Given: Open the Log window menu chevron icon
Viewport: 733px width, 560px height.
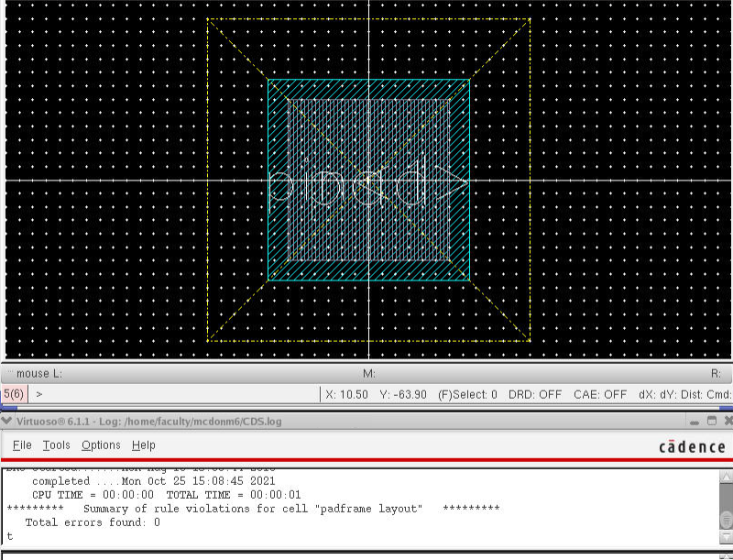Looking at the screenshot, I should 6,422.
